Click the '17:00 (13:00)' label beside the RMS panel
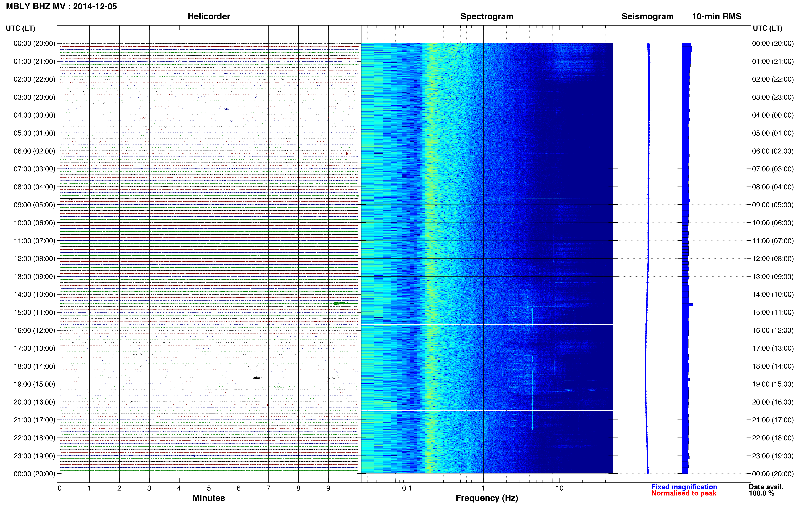Viewport: 812px width, 508px height. pyautogui.click(x=773, y=348)
